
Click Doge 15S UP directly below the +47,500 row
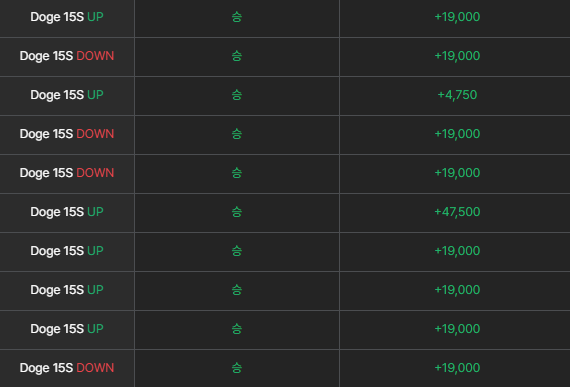pos(67,251)
